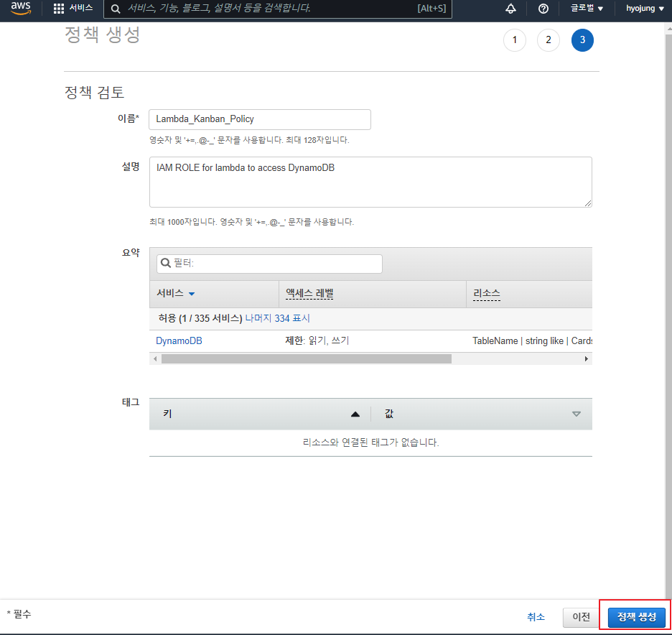Click the TableName string like resource cell

(x=532, y=341)
